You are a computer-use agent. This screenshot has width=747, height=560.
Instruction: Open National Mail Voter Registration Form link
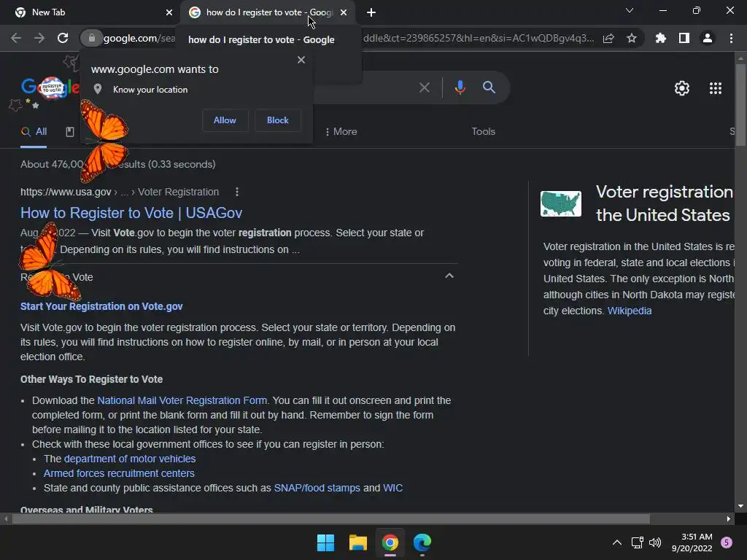tap(182, 400)
